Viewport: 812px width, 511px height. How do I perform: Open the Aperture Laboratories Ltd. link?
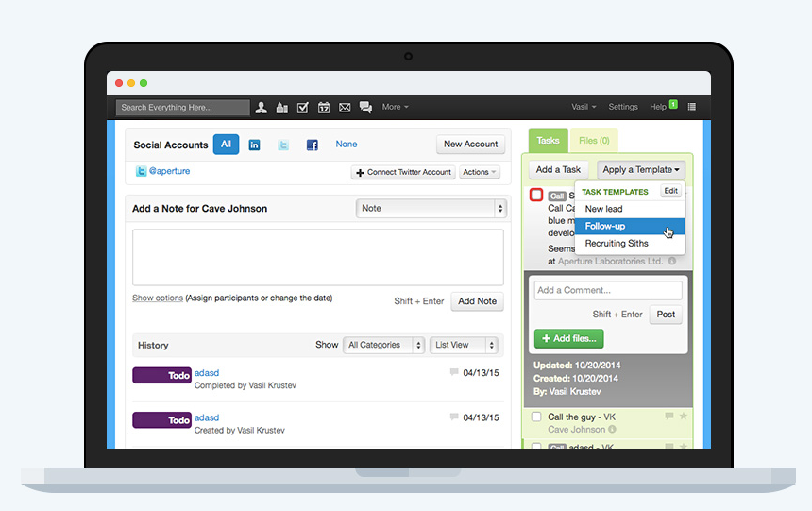click(x=611, y=262)
